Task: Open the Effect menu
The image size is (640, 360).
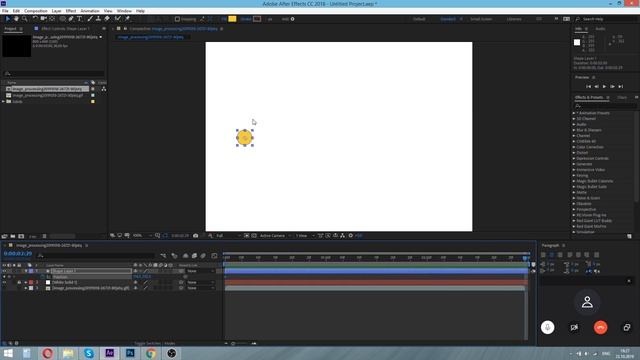Action: pyautogui.click(x=71, y=11)
